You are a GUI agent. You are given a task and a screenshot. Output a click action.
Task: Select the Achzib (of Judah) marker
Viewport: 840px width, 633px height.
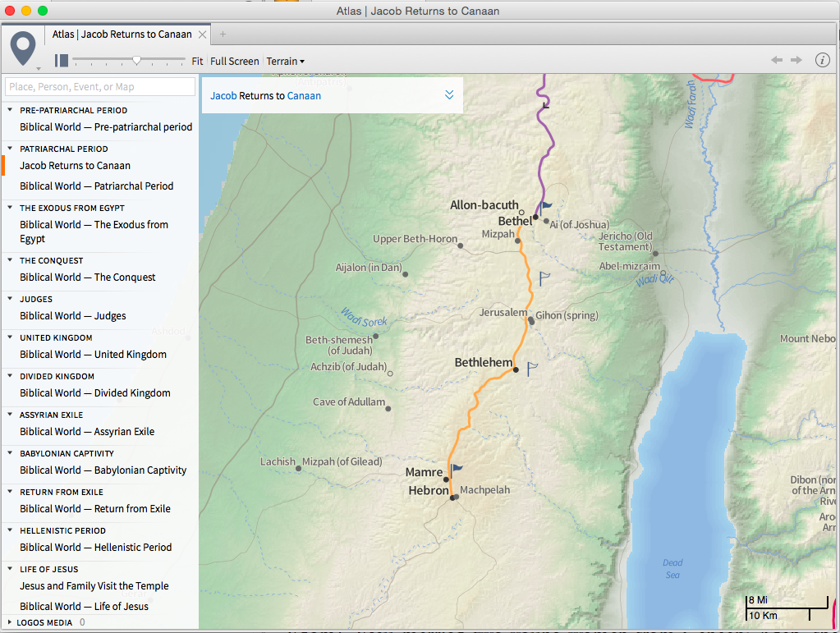click(x=390, y=374)
